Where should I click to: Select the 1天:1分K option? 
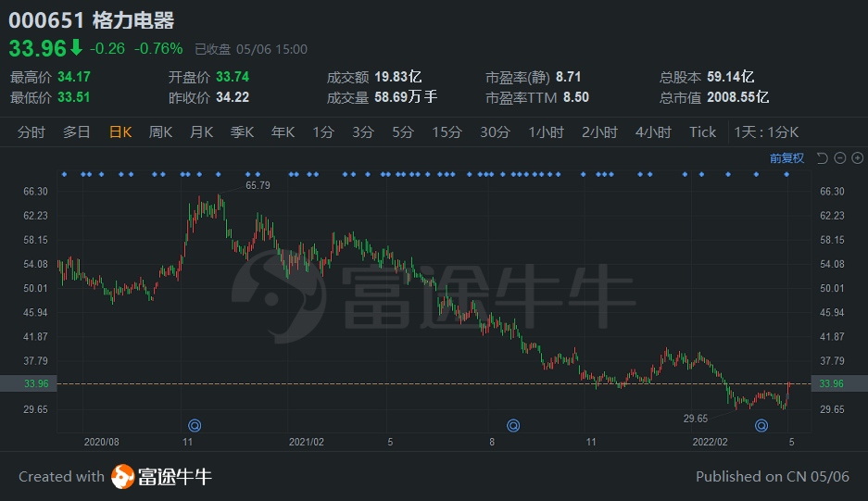tap(766, 132)
